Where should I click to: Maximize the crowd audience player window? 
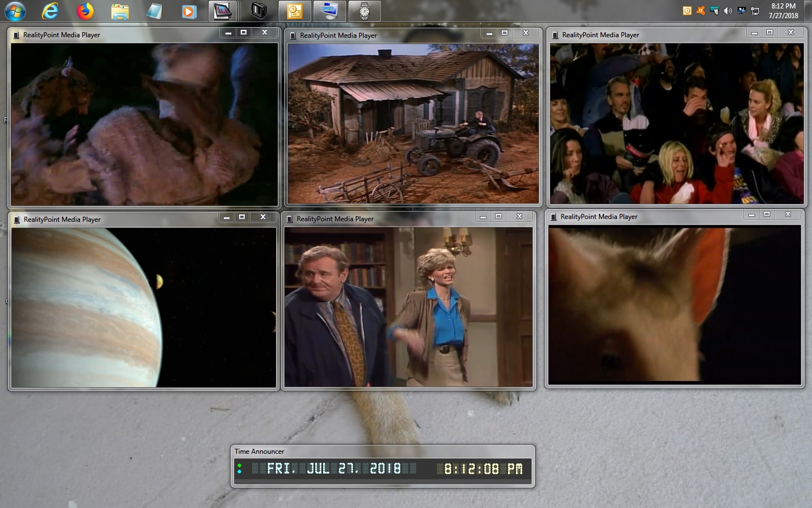(770, 33)
